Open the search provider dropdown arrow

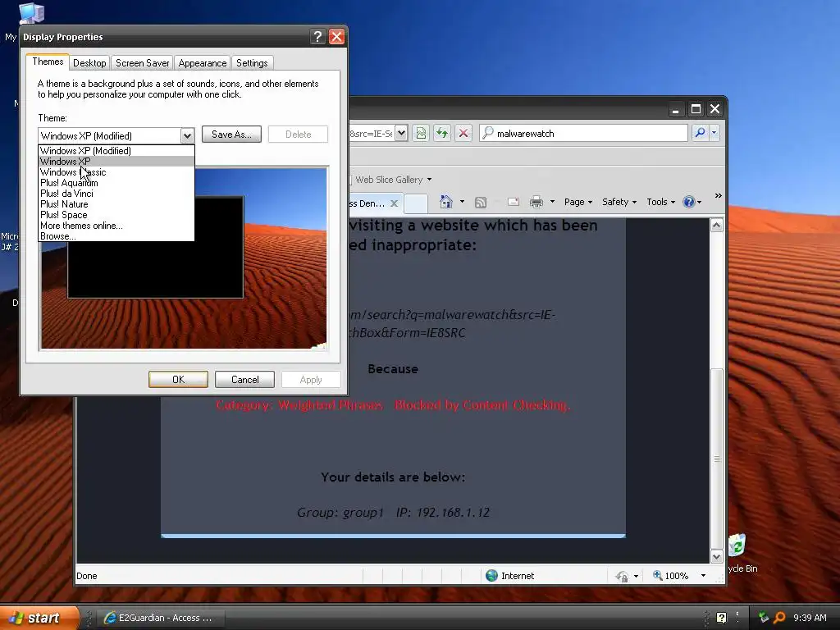pos(714,132)
